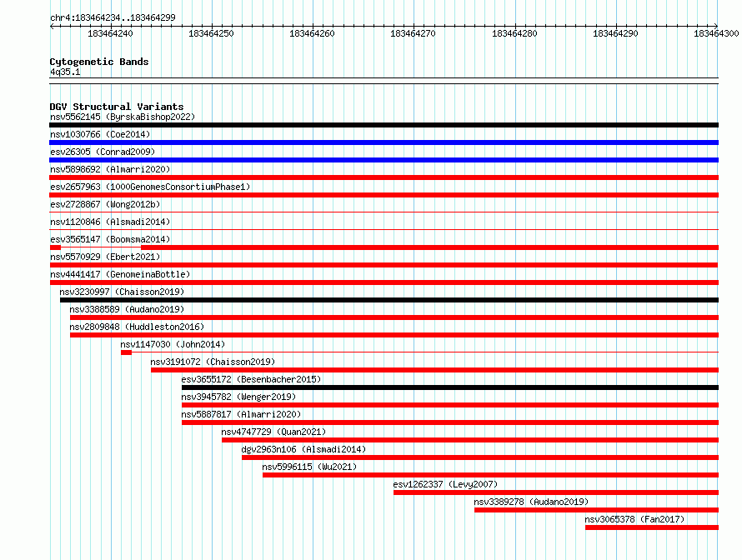Click ruler position 183464270
Viewport: 742px width, 560px height.
point(413,33)
